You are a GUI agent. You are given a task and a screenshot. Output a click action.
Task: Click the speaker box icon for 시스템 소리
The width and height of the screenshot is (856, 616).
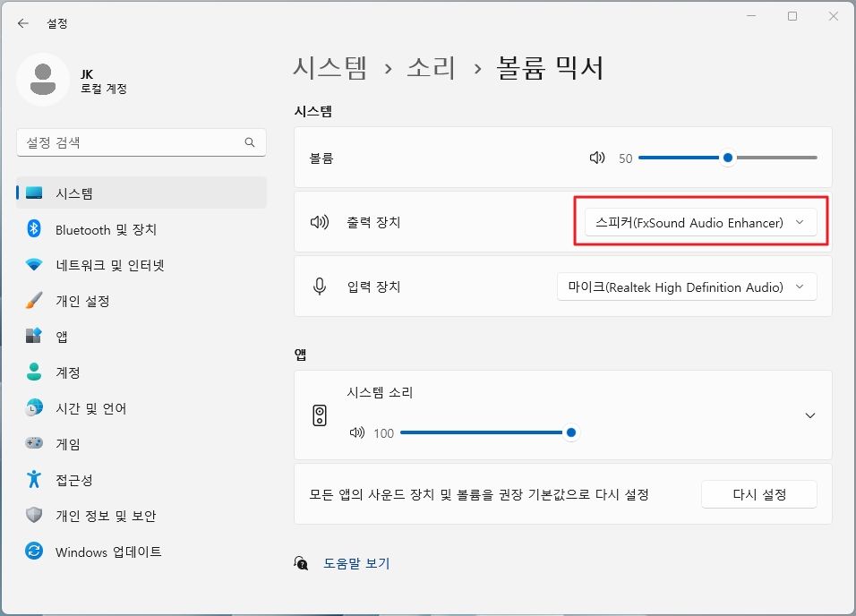[320, 415]
